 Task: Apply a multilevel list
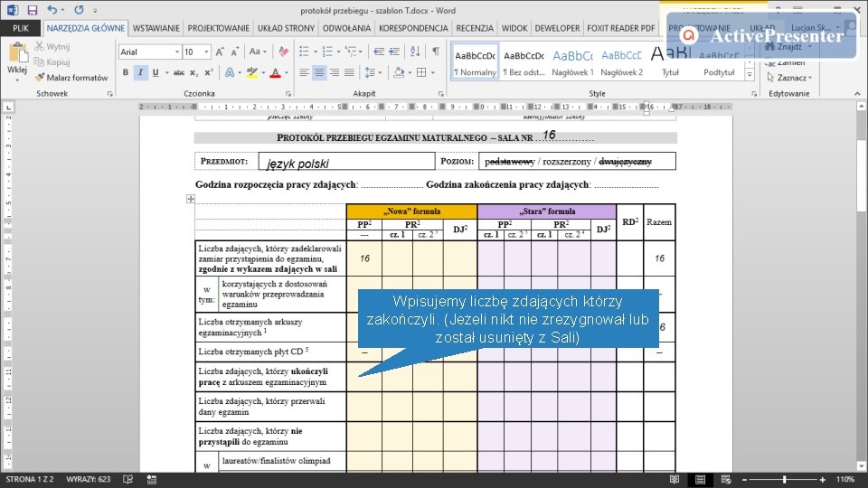click(x=351, y=52)
